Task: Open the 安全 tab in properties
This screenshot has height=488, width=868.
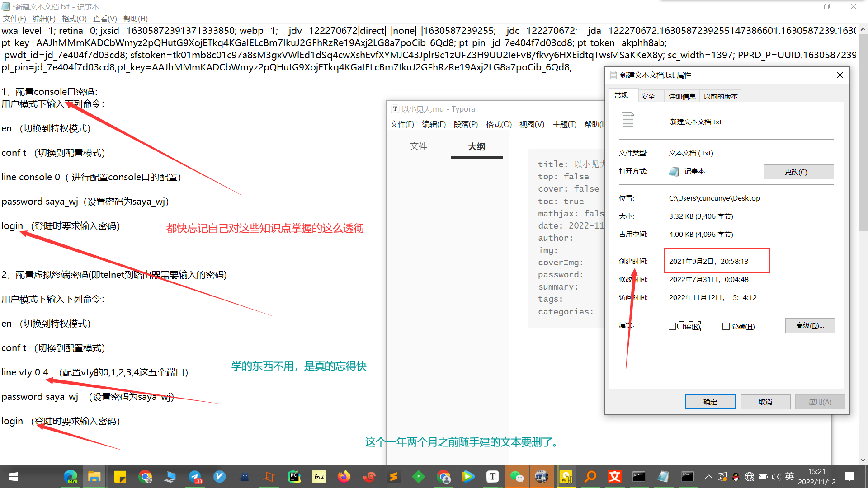Action: [x=648, y=96]
